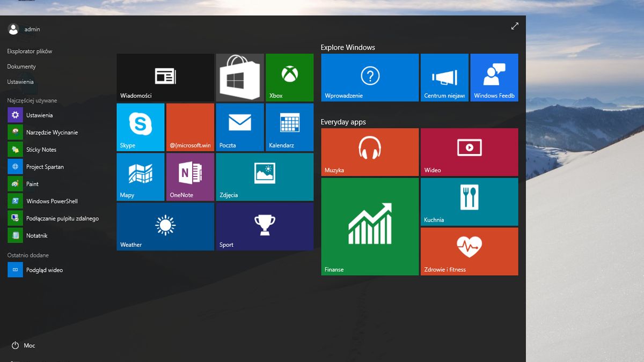
Task: Click the orange @{microsoft.win tile
Action: [x=190, y=127]
